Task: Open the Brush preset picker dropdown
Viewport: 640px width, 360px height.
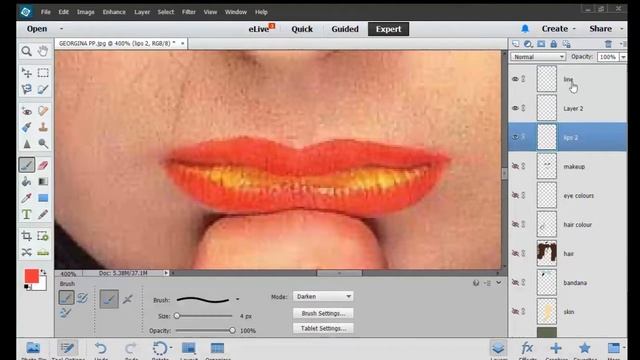Action: [238, 300]
